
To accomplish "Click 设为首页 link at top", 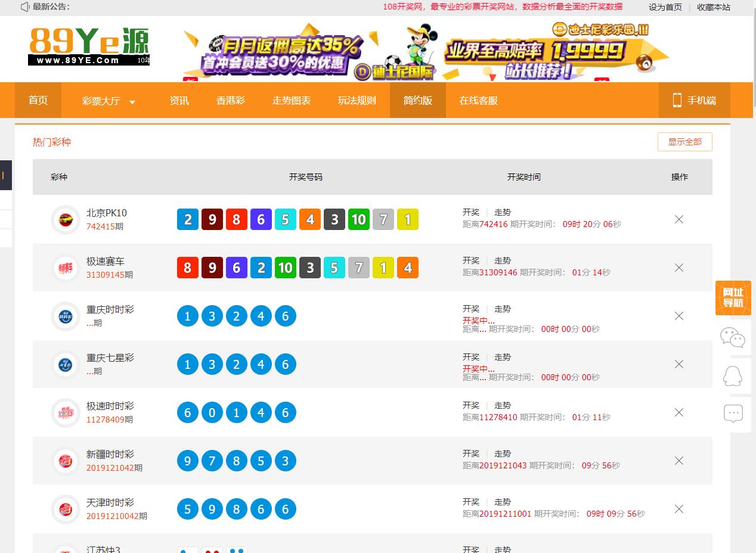I will pyautogui.click(x=665, y=7).
